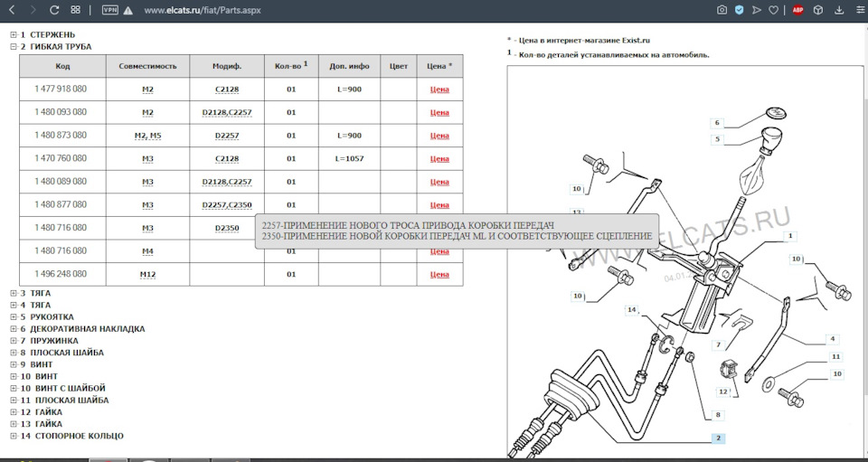The image size is (868, 462).
Task: Click the send arrow icon in toolbar
Action: (x=757, y=10)
